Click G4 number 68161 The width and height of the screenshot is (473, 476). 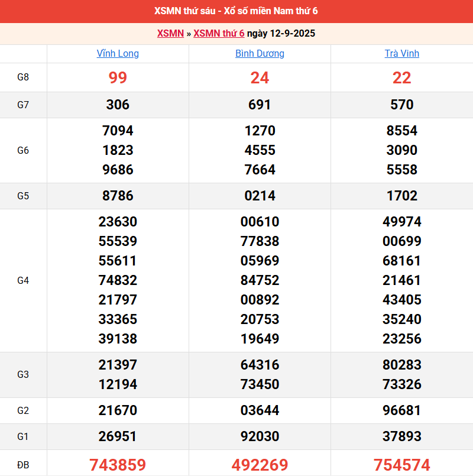tap(401, 261)
